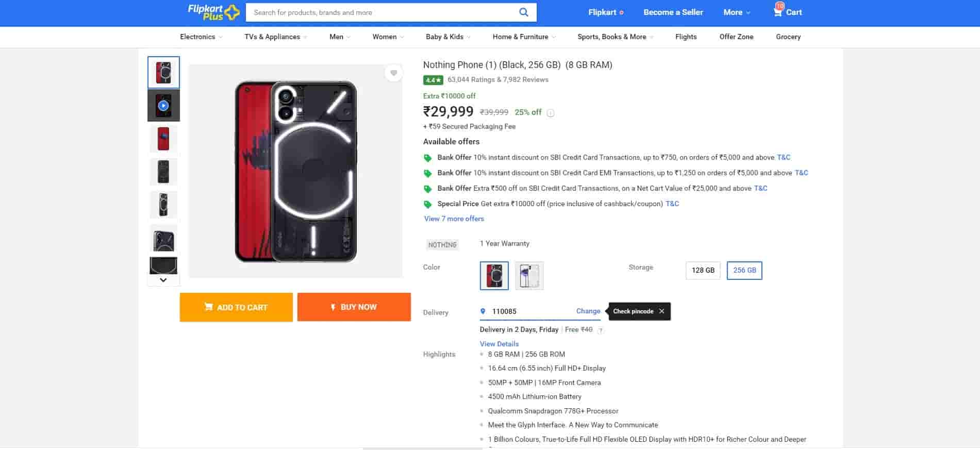Add product to wishlist heart icon
This screenshot has width=980, height=450.
[x=393, y=73]
